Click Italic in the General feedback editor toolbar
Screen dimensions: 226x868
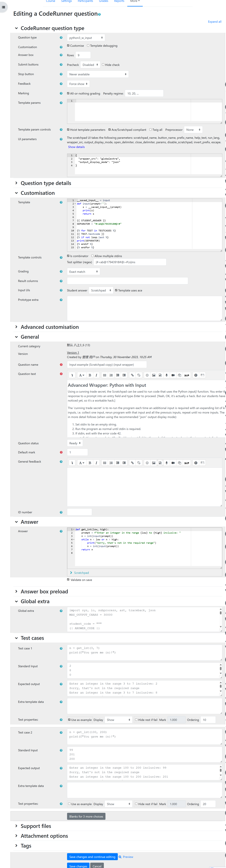pyautogui.click(x=96, y=463)
